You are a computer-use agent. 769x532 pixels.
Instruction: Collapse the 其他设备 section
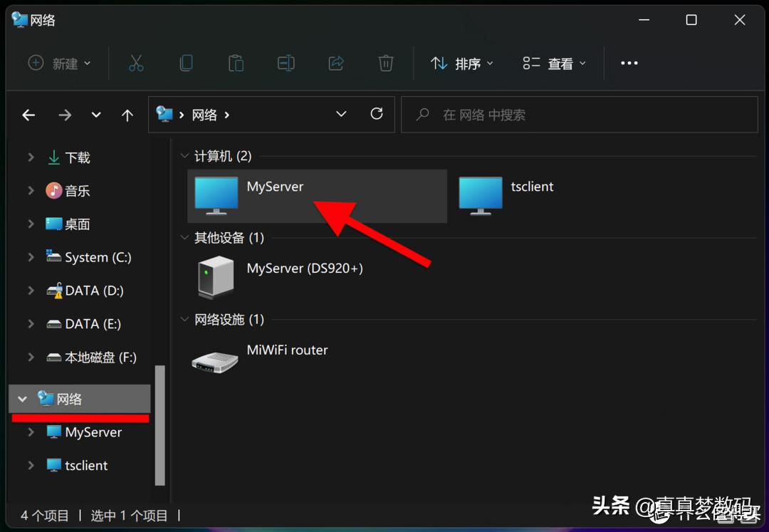point(184,237)
